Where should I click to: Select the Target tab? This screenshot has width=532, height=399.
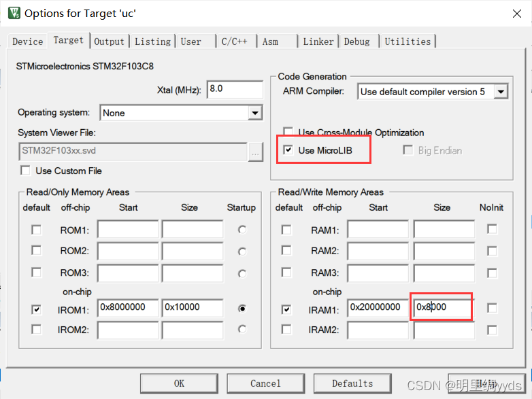pyautogui.click(x=69, y=40)
